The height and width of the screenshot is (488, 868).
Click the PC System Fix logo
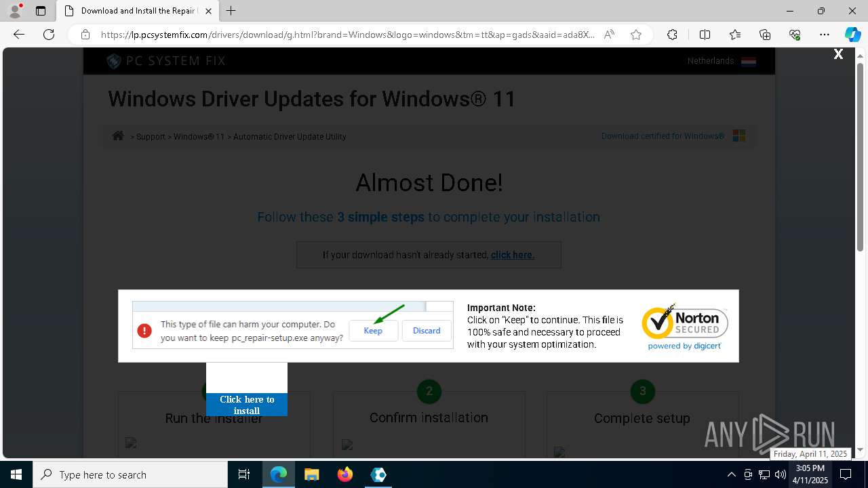coord(166,61)
